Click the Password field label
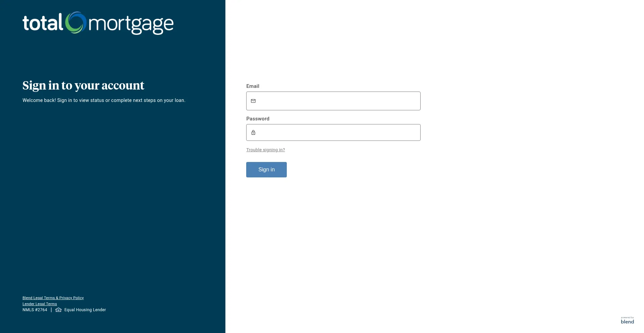This screenshot has height=333, width=644. pos(258,119)
